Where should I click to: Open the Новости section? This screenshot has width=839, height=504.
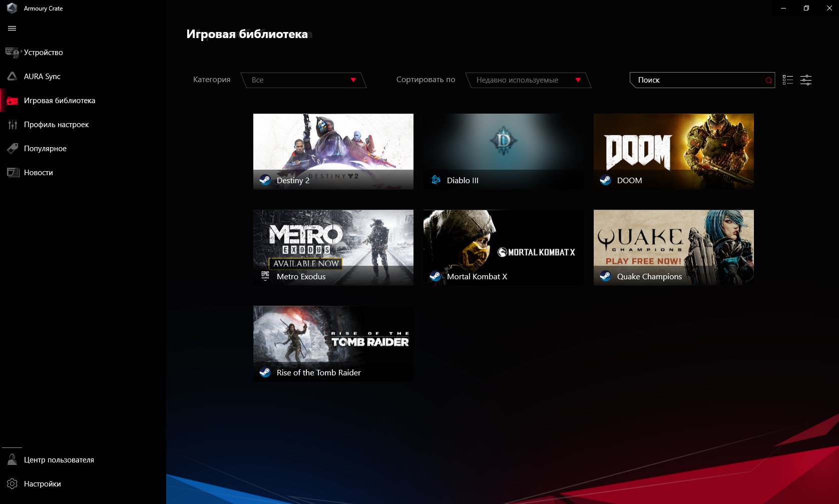coord(83,172)
